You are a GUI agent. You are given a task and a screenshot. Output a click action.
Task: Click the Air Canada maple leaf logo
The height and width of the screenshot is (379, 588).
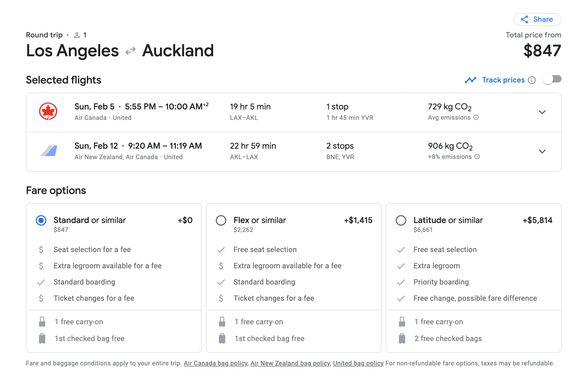tap(48, 111)
